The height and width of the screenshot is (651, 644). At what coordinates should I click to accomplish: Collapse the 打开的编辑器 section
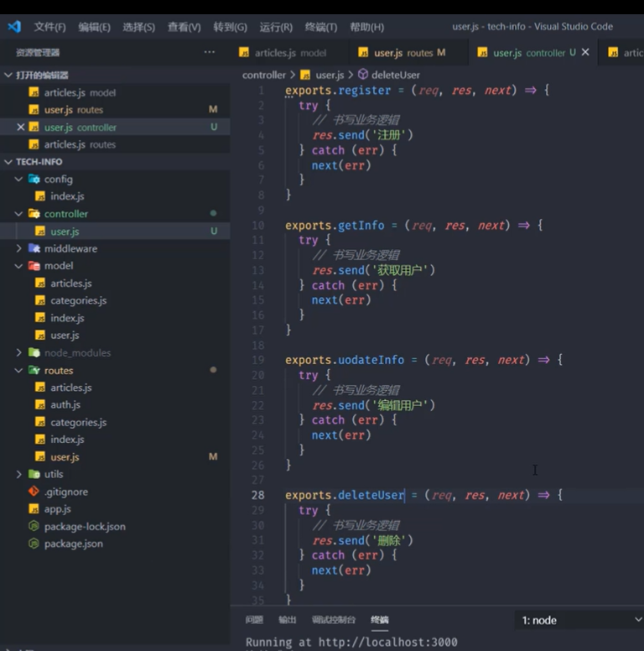[8, 76]
